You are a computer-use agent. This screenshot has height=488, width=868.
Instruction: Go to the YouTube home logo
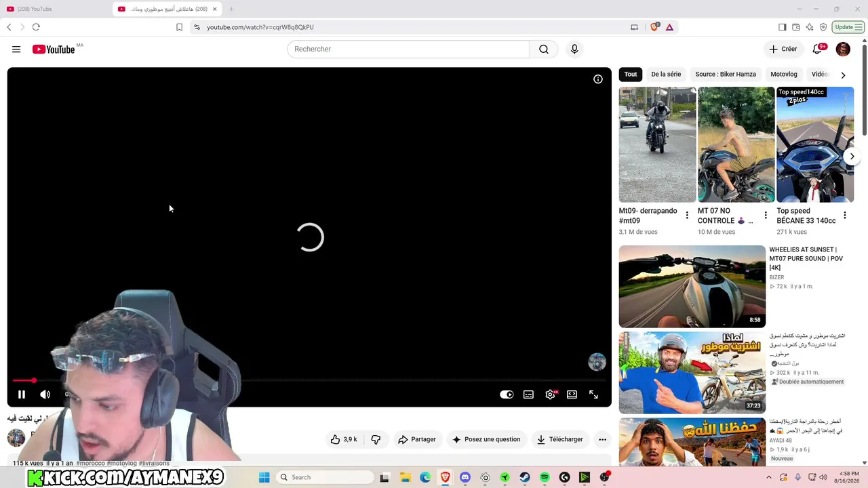(x=53, y=49)
